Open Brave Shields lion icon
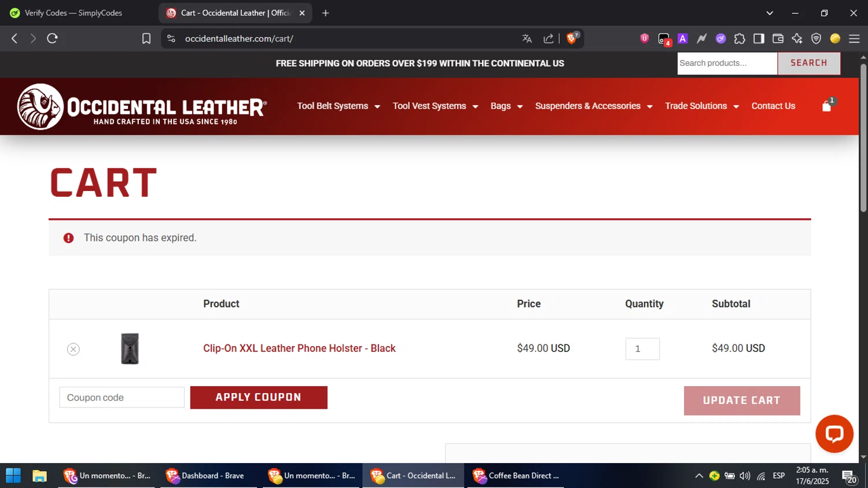This screenshot has width=868, height=488. tap(572, 38)
